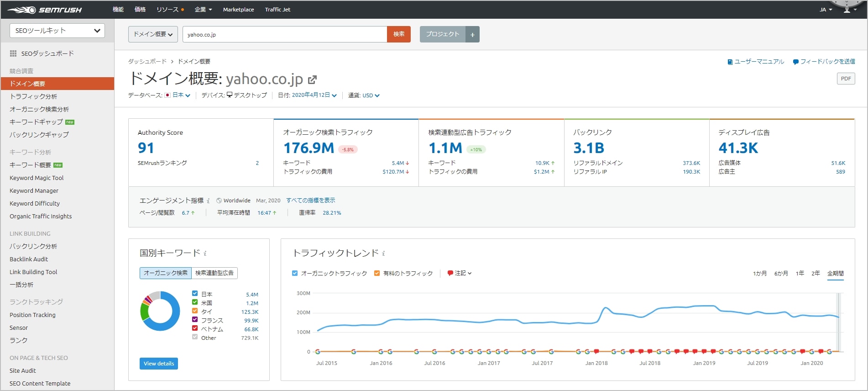Click the Worldwide globe icon
Image resolution: width=868 pixels, height=391 pixels.
coord(219,201)
